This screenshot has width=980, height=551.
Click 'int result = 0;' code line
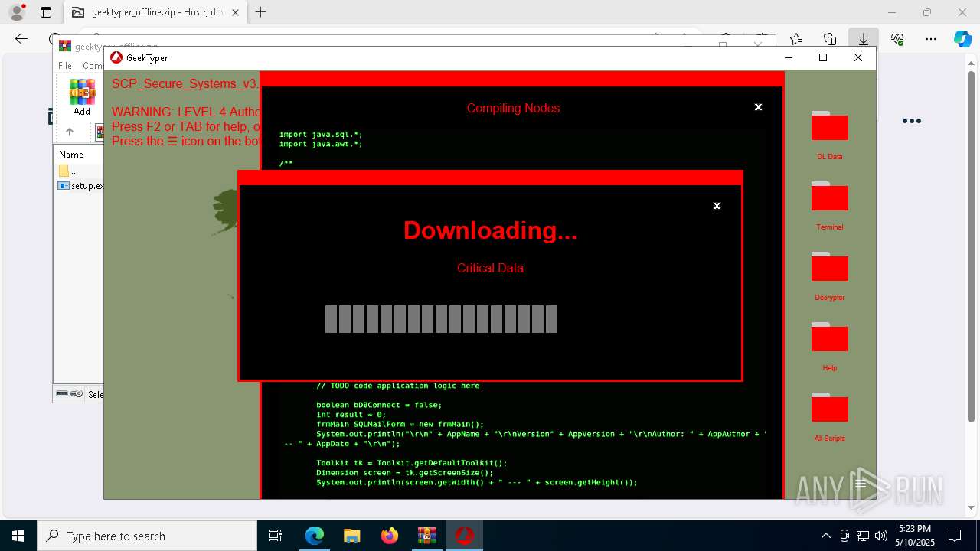click(x=351, y=415)
